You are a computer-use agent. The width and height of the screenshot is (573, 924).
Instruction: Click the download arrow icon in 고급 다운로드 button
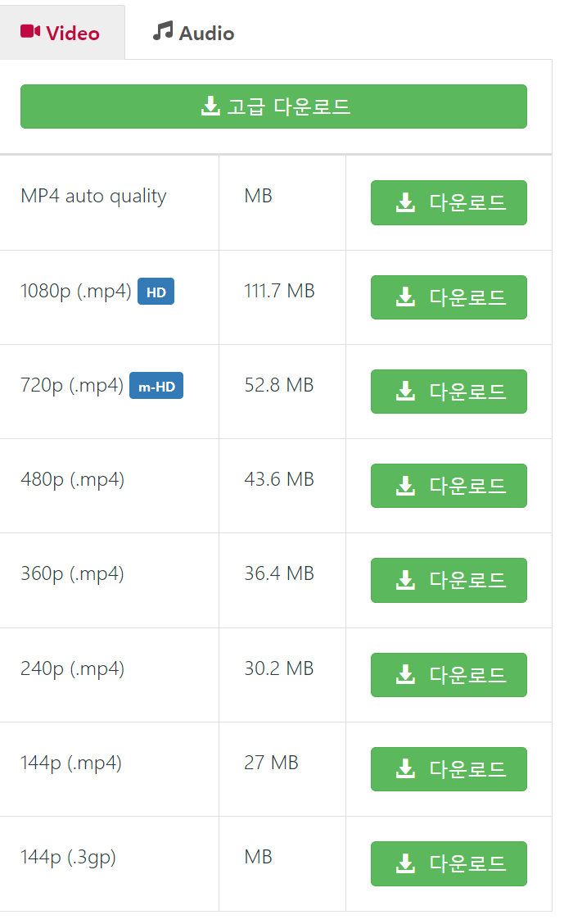click(211, 106)
